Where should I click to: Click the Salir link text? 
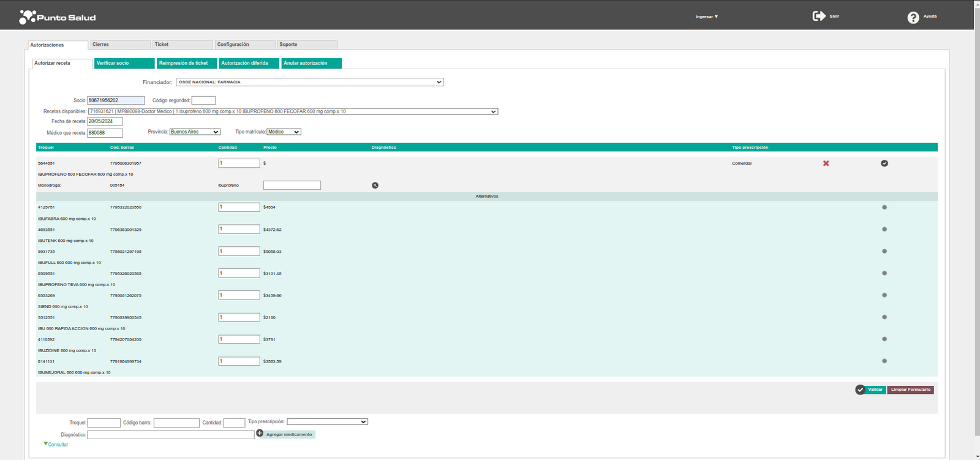(834, 17)
